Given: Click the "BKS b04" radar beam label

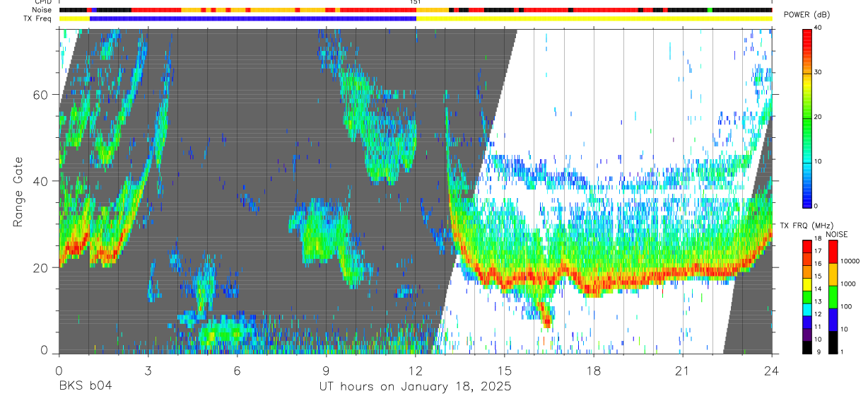Looking at the screenshot, I should [x=85, y=386].
